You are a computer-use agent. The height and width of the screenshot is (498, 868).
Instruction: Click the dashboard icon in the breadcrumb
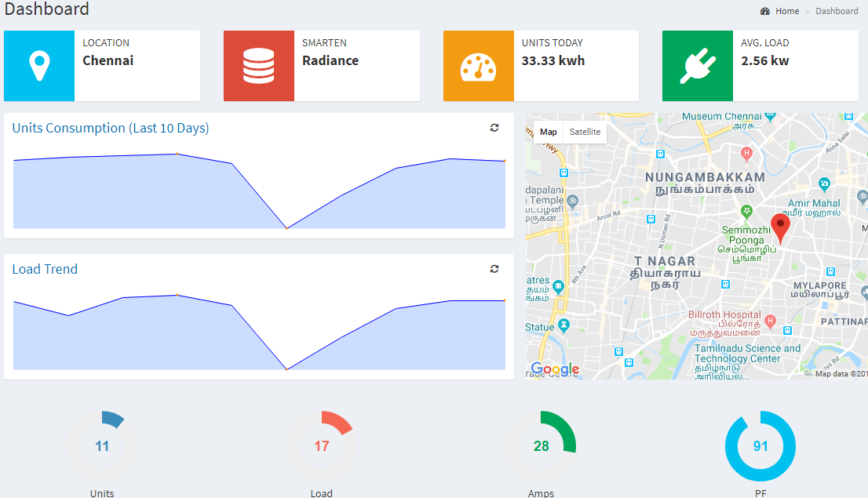point(765,11)
